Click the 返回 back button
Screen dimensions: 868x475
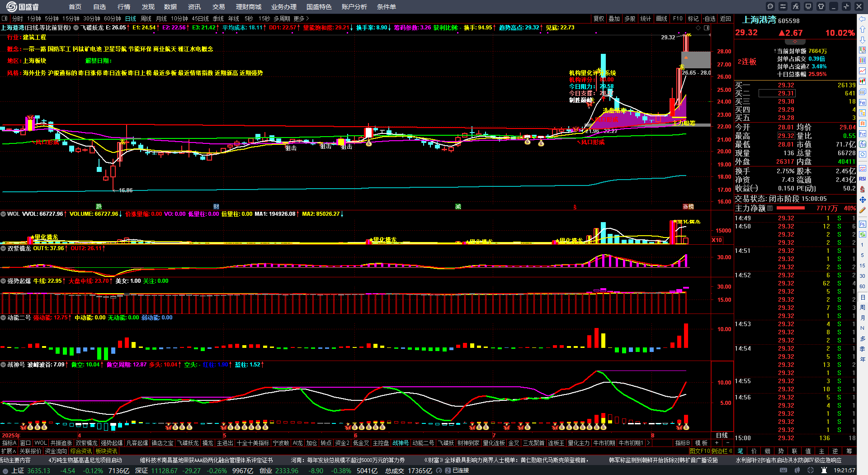click(726, 19)
